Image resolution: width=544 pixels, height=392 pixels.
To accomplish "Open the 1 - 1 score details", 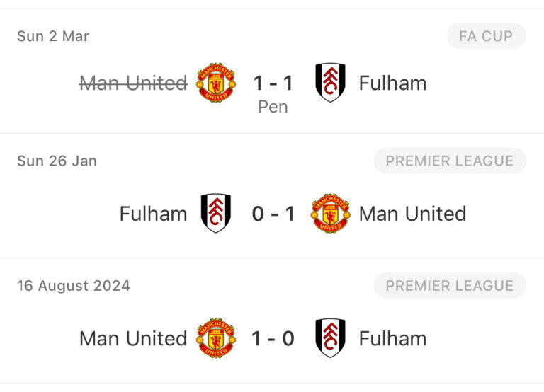I will 273,83.
